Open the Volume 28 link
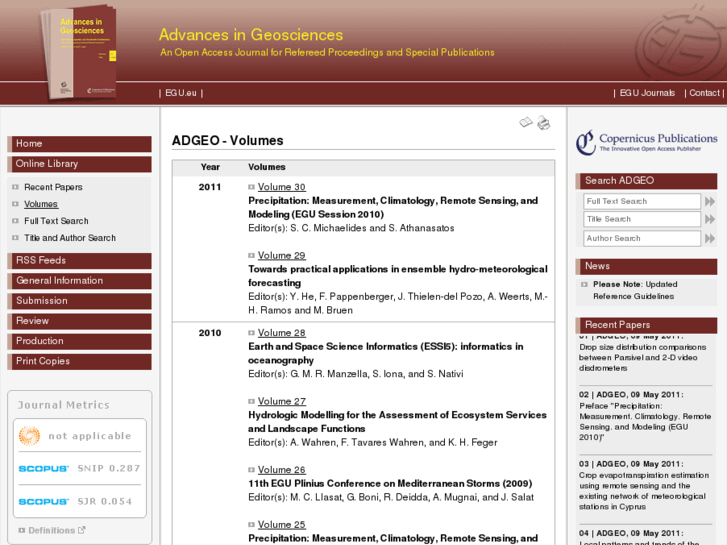Image resolution: width=727 pixels, height=545 pixels. coord(281,333)
